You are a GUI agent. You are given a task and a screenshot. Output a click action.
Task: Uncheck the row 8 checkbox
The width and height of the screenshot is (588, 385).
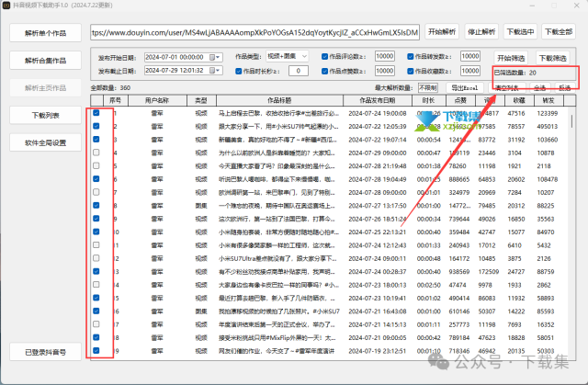[x=96, y=206]
